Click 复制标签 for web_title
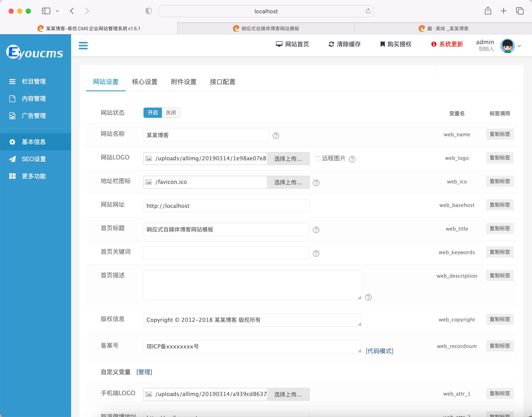The width and height of the screenshot is (532, 417). pyautogui.click(x=499, y=228)
